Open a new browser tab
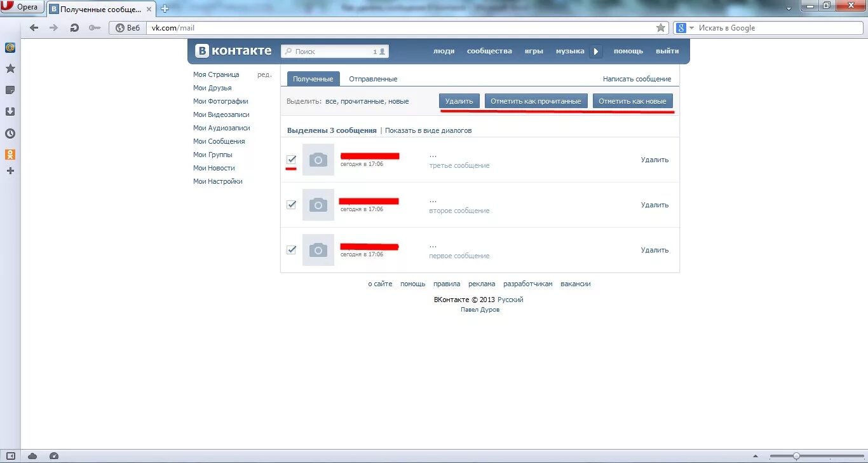This screenshot has height=463, width=868. coord(165,9)
